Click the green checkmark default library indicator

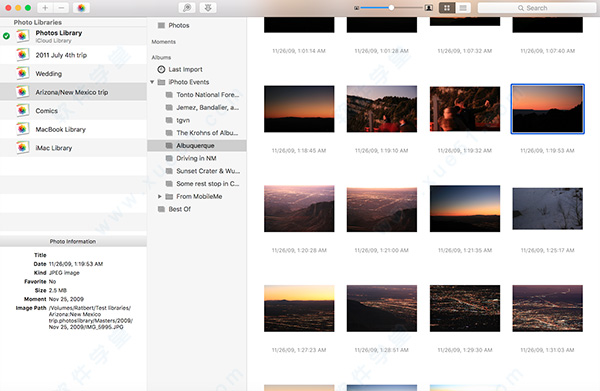pos(6,36)
